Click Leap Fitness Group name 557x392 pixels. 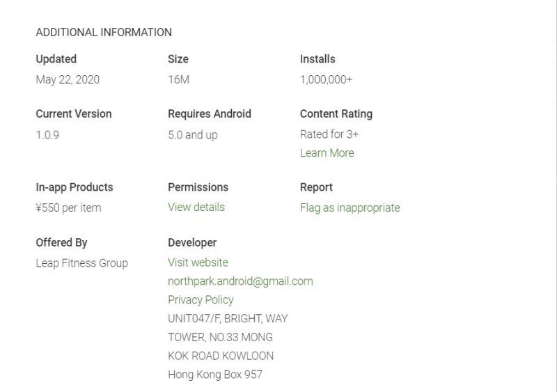[81, 263]
